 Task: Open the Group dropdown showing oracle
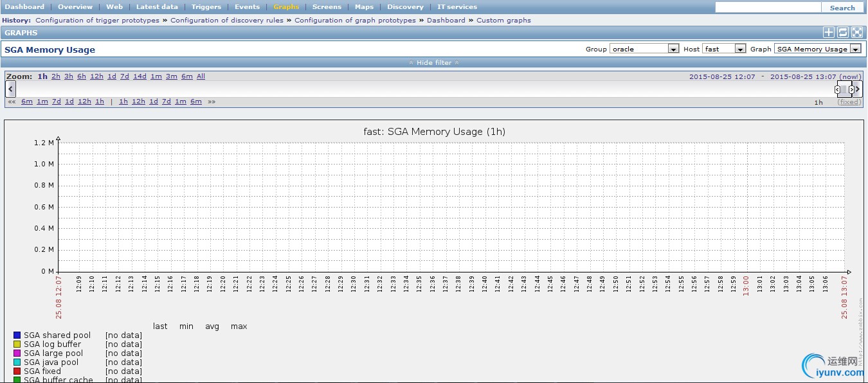click(645, 49)
